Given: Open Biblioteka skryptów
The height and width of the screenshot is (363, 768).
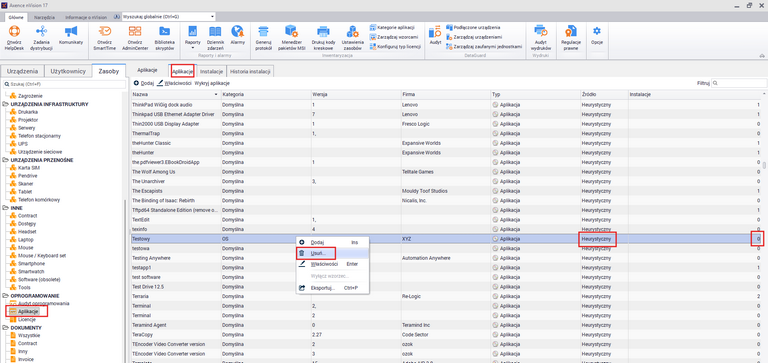Looking at the screenshot, I should pyautogui.click(x=164, y=38).
